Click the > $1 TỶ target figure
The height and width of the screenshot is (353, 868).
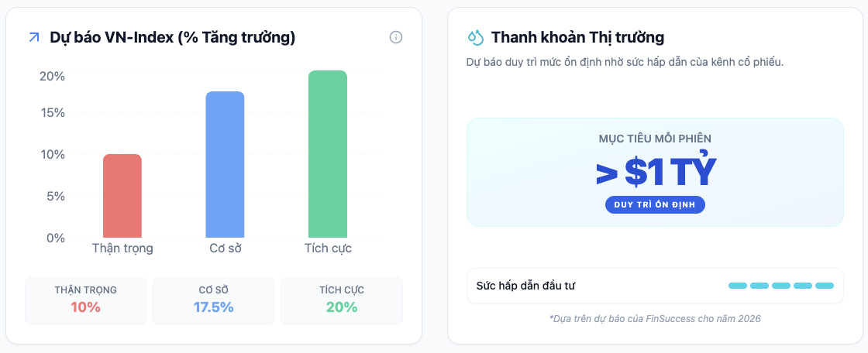click(x=655, y=173)
